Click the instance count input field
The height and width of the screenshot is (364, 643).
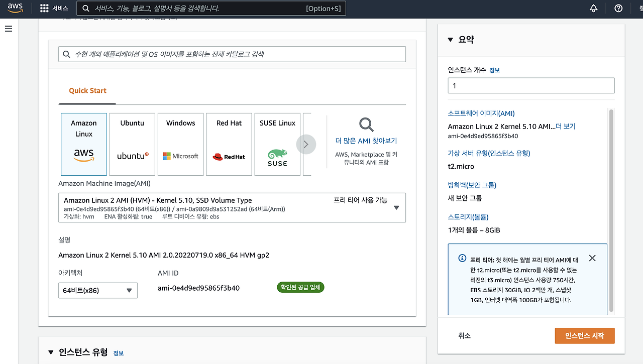531,85
